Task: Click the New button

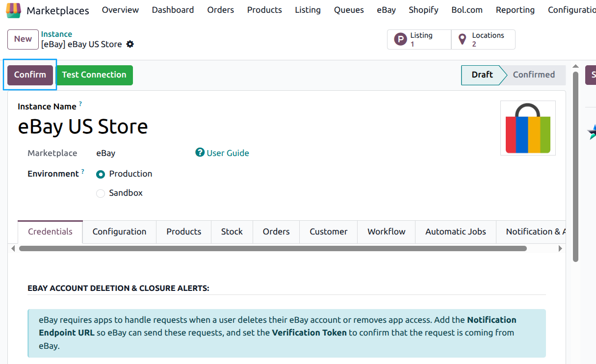Action: point(23,39)
